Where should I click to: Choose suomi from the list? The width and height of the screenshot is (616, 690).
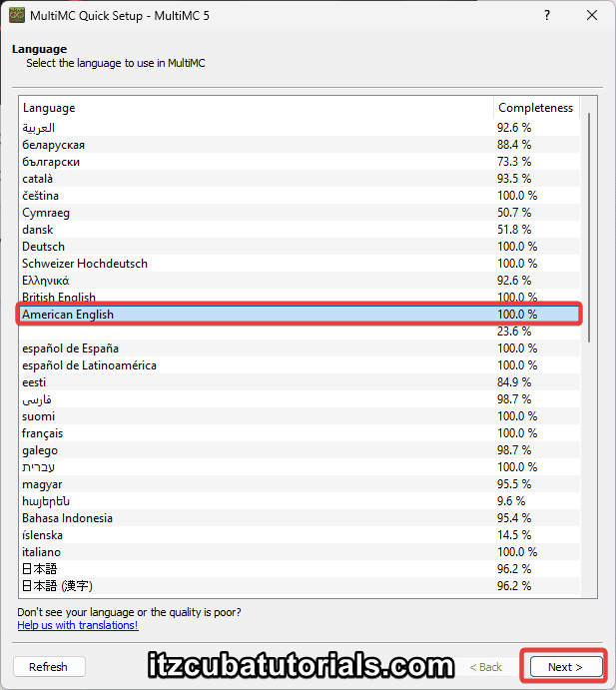[39, 416]
